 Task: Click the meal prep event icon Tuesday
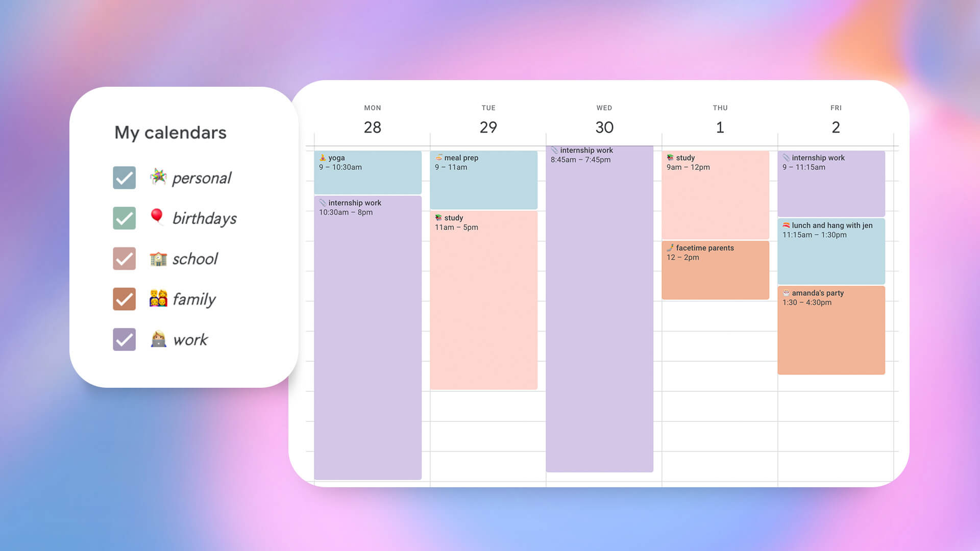point(438,157)
